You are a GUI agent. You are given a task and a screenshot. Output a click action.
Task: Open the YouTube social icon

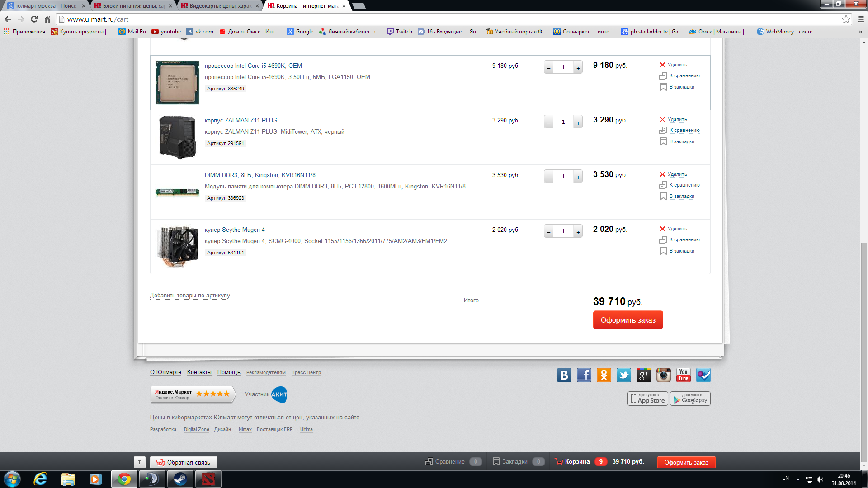click(x=683, y=375)
